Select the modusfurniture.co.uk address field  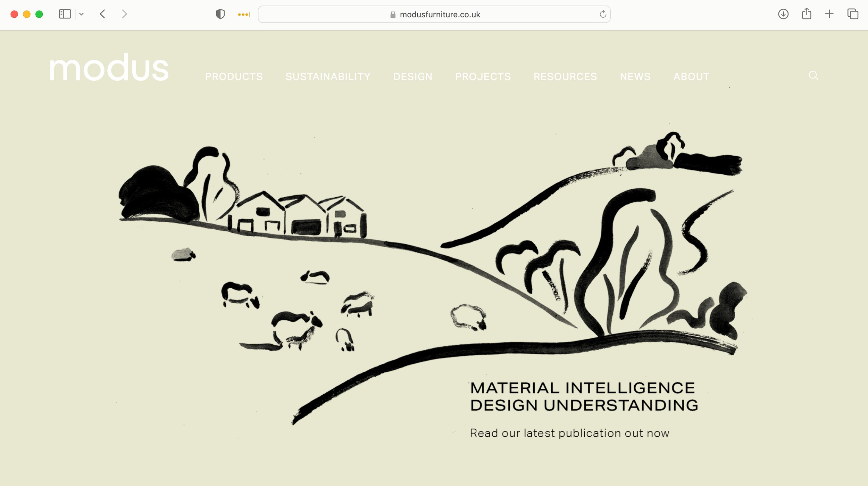434,14
